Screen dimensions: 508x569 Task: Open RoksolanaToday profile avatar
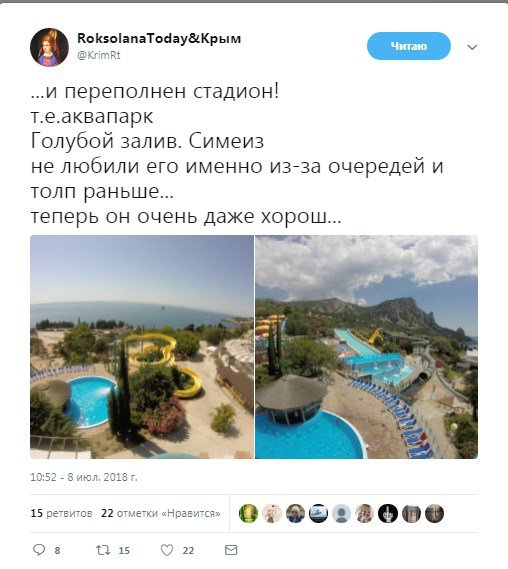[49, 47]
